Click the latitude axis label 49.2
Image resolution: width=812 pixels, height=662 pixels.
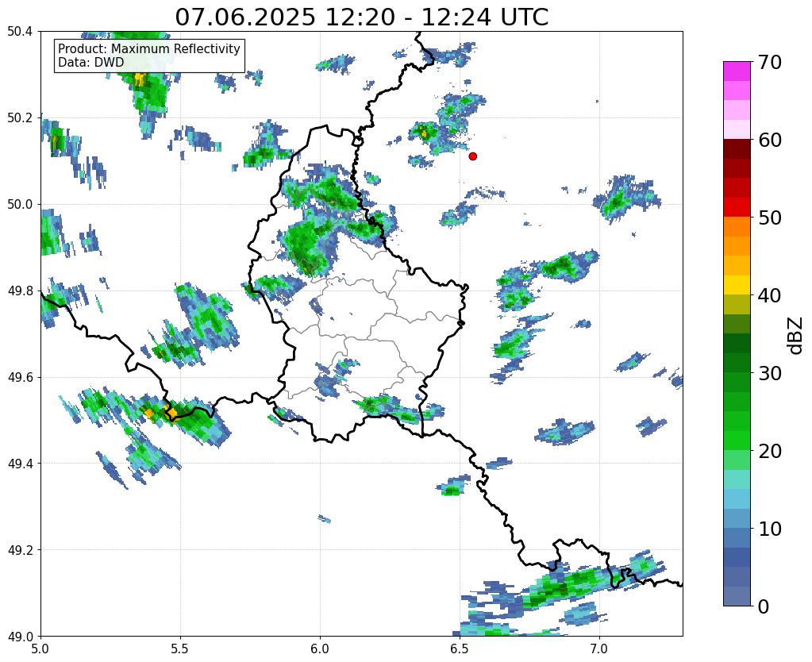pyautogui.click(x=20, y=549)
